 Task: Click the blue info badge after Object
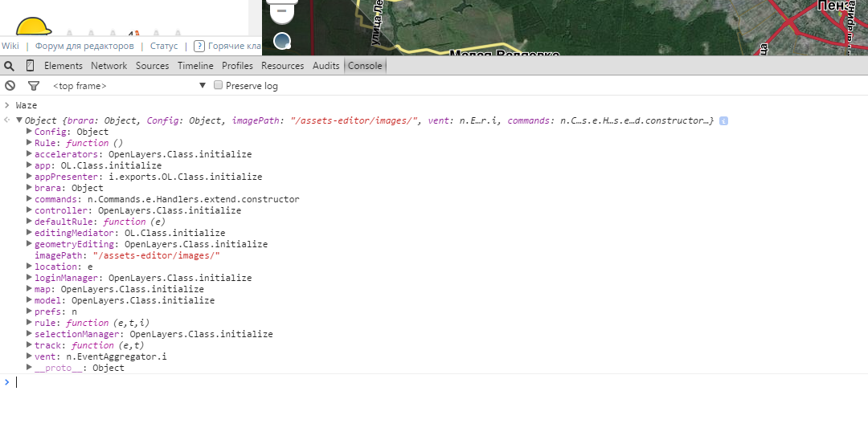(723, 120)
